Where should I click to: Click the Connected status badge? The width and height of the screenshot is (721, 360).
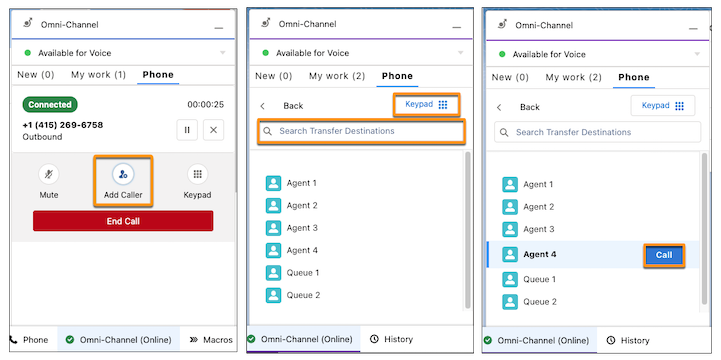[x=50, y=105]
